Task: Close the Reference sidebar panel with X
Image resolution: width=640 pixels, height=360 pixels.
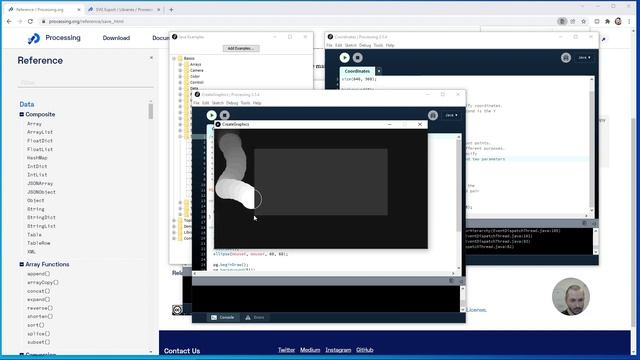Action: [x=151, y=58]
